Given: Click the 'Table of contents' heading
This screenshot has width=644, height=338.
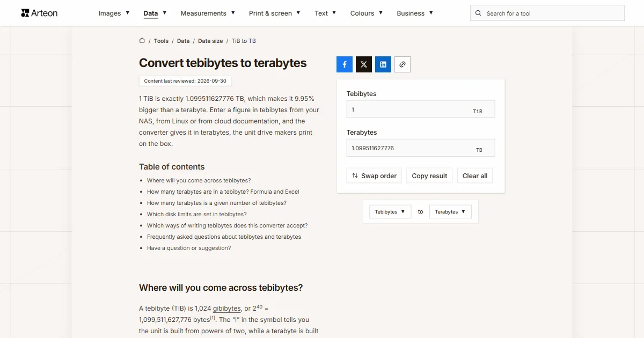Looking at the screenshot, I should (172, 167).
